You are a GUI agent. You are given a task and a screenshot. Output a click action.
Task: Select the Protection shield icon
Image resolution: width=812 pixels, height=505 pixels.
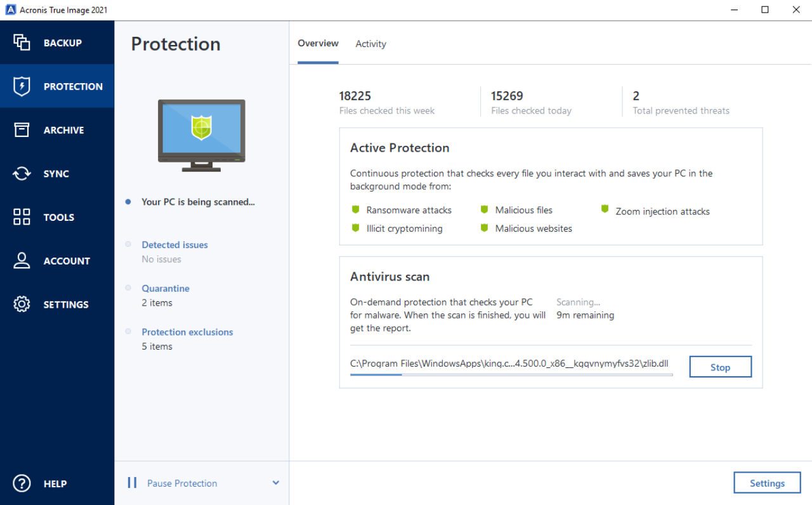tap(22, 86)
